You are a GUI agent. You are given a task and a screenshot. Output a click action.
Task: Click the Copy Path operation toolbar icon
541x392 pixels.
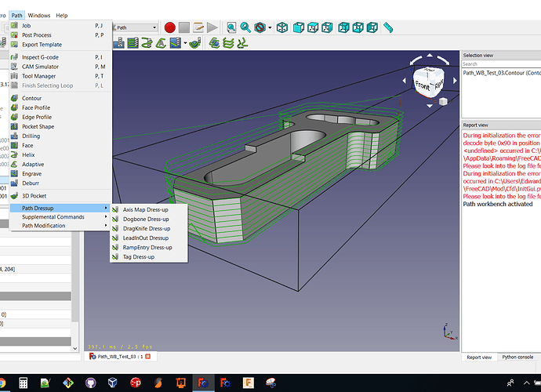[214, 43]
